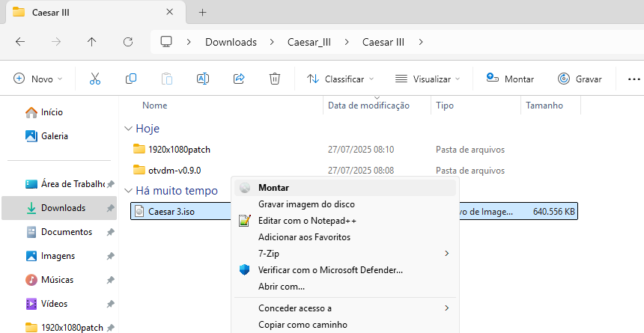The height and width of the screenshot is (333, 644).
Task: Choose Montar in the context menu
Action: pos(345,188)
